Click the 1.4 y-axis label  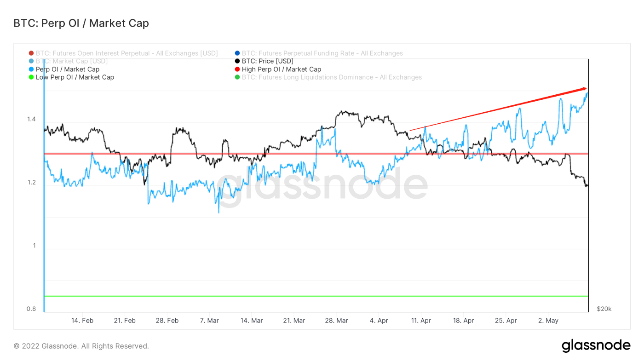point(31,120)
